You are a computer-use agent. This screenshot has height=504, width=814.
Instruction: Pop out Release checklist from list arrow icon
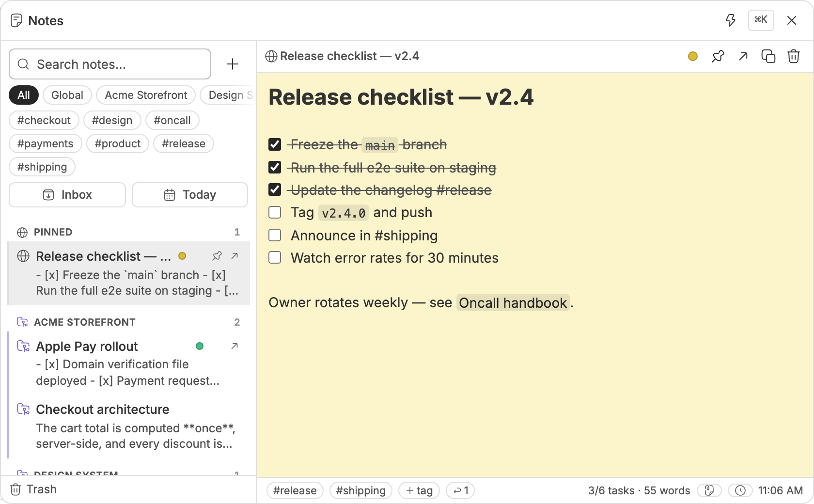pos(235,256)
